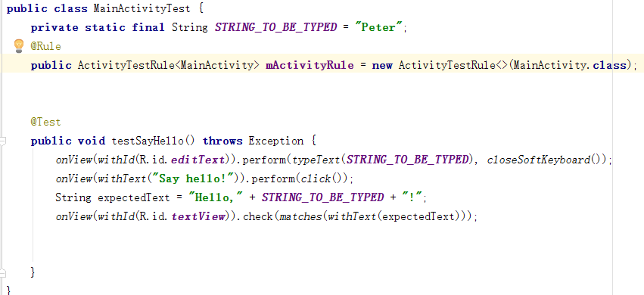Click MainActivity.class in the constructor argument

tap(570, 65)
